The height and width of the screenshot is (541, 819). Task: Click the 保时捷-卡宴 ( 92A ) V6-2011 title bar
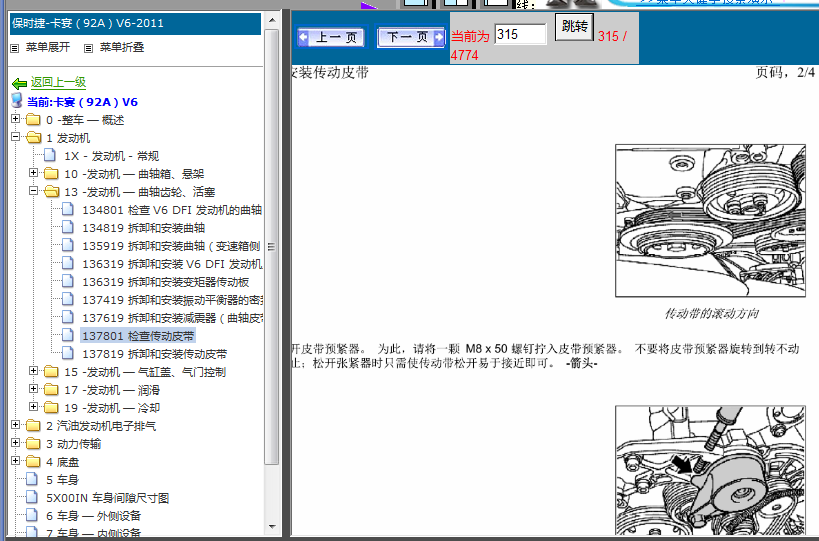pyautogui.click(x=135, y=23)
